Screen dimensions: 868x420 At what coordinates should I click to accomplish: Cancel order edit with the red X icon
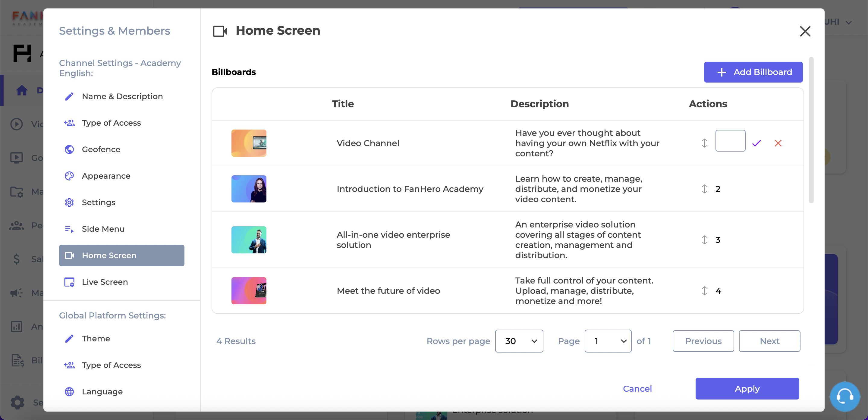pyautogui.click(x=778, y=143)
